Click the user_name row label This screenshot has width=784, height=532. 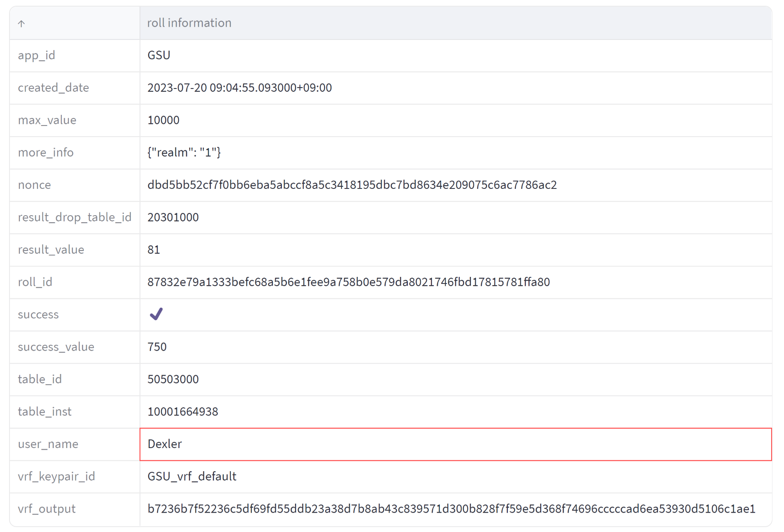(x=48, y=444)
